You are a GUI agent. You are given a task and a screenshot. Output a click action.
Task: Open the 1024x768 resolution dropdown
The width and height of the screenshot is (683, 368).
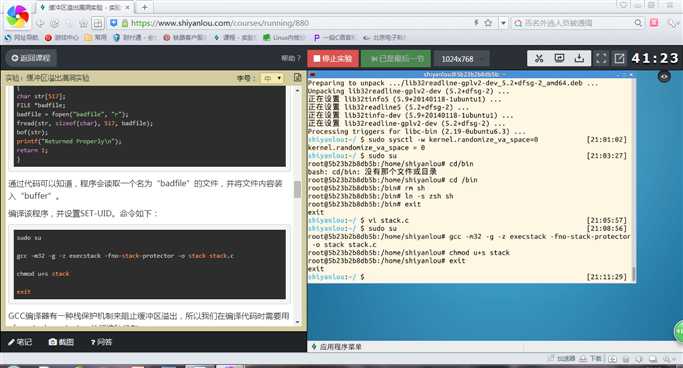coord(461,59)
